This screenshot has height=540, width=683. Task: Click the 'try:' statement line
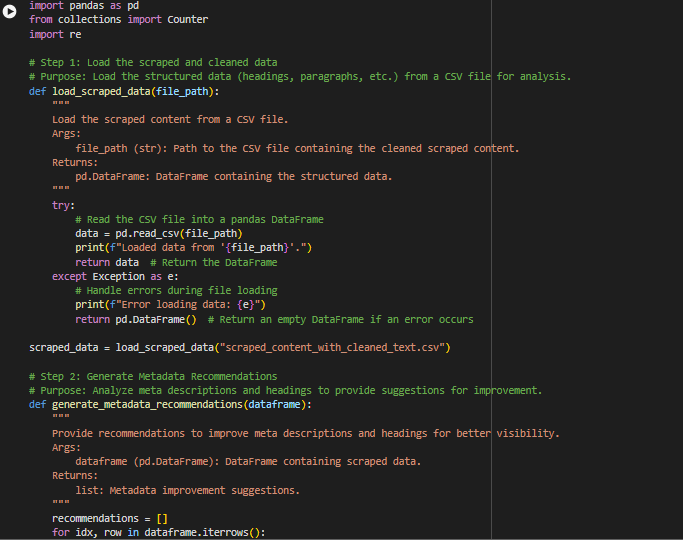64,205
